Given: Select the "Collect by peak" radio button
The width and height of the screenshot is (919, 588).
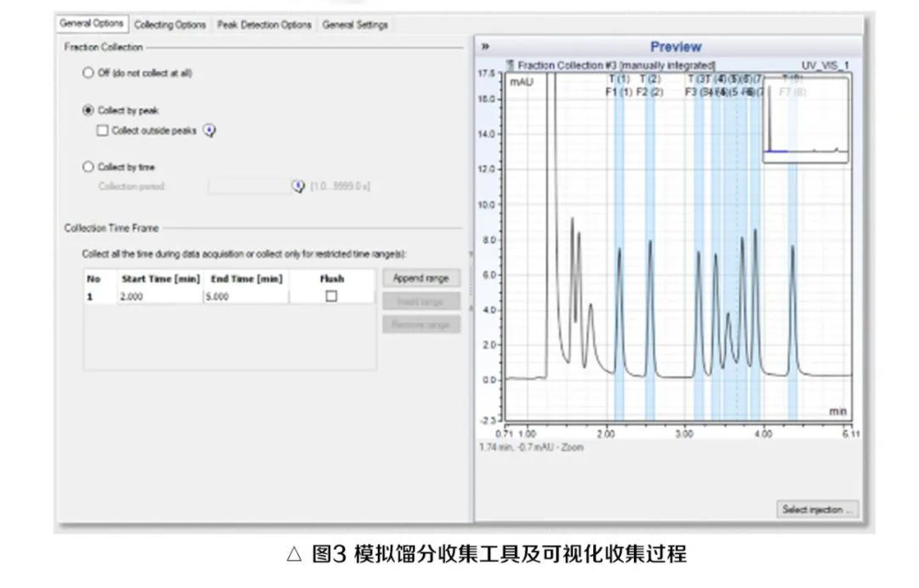Looking at the screenshot, I should (x=86, y=109).
